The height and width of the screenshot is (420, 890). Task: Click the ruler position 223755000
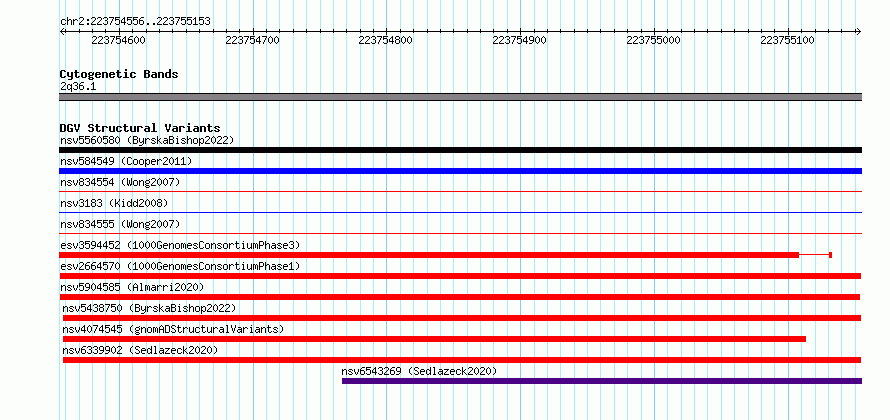(653, 40)
